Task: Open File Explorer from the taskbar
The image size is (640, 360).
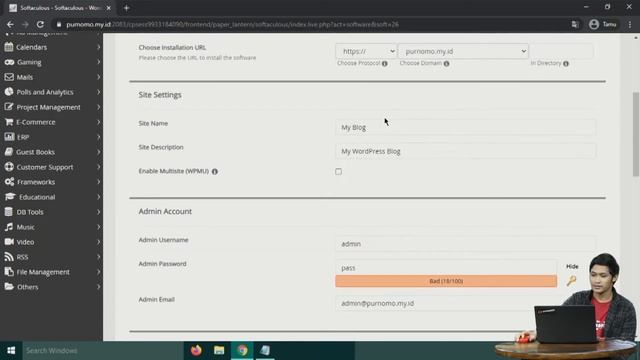Action: (x=219, y=350)
